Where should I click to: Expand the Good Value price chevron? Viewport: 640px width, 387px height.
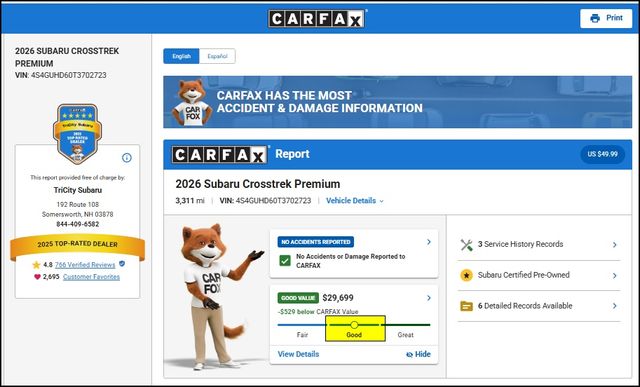point(429,298)
